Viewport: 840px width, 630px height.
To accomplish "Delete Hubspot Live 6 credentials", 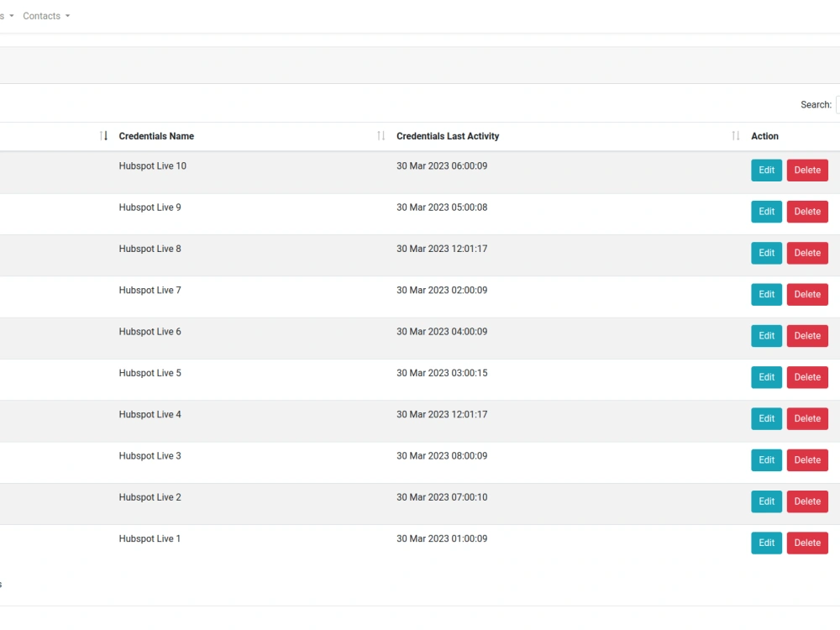I will tap(807, 336).
